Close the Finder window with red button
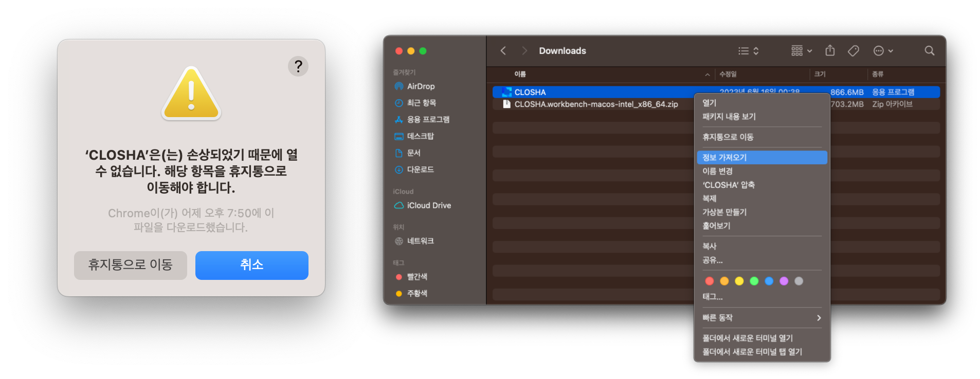The image size is (980, 379). click(399, 51)
